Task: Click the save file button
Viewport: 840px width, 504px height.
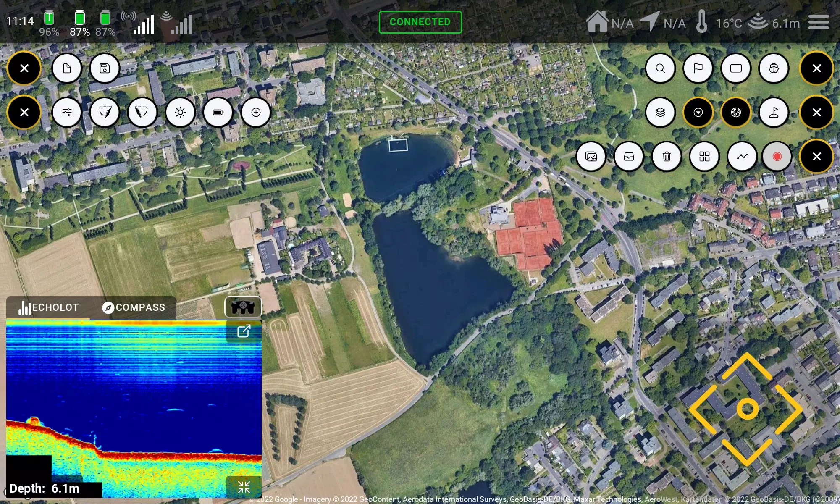Action: pos(105,68)
